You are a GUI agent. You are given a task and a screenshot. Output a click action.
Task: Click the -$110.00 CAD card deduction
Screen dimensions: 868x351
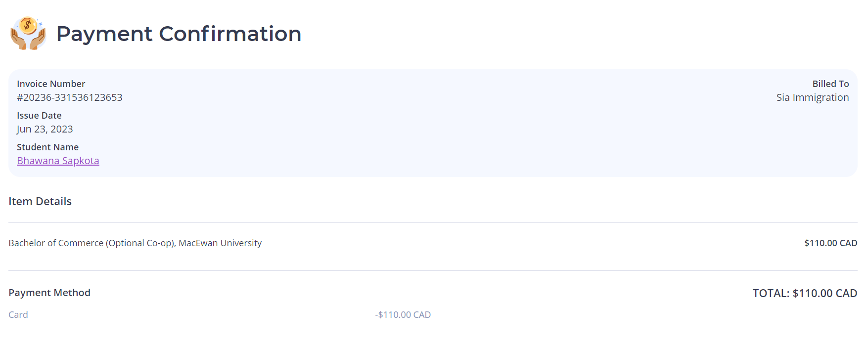403,314
